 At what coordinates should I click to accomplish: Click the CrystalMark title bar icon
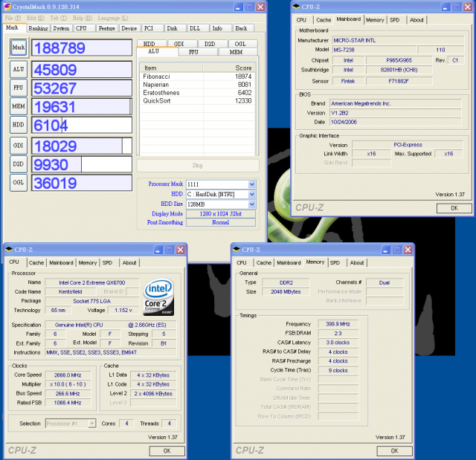click(7, 7)
